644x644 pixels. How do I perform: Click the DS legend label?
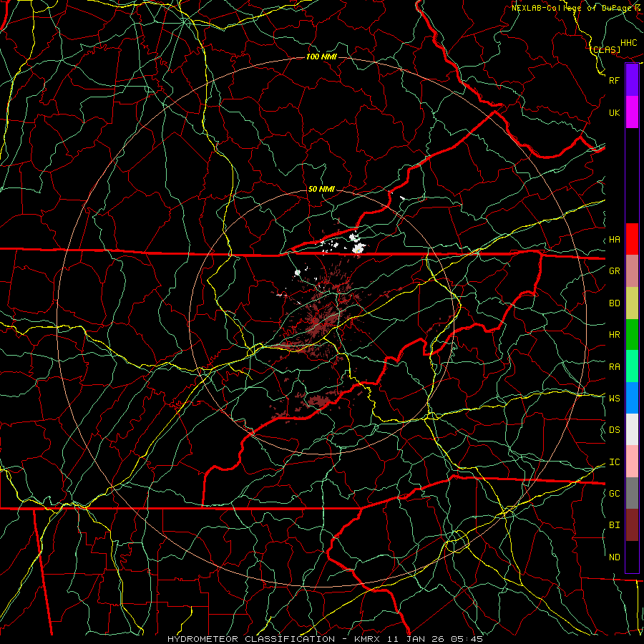614,429
